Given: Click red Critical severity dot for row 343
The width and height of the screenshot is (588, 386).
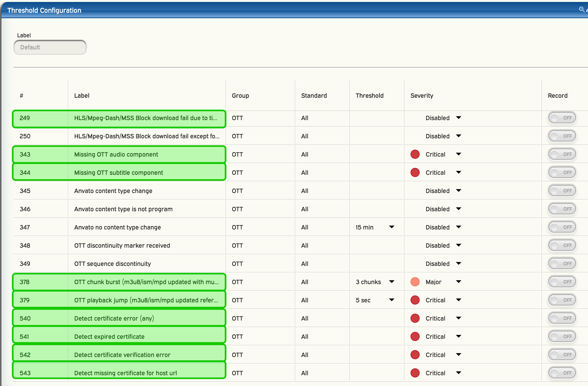Looking at the screenshot, I should click(x=415, y=154).
